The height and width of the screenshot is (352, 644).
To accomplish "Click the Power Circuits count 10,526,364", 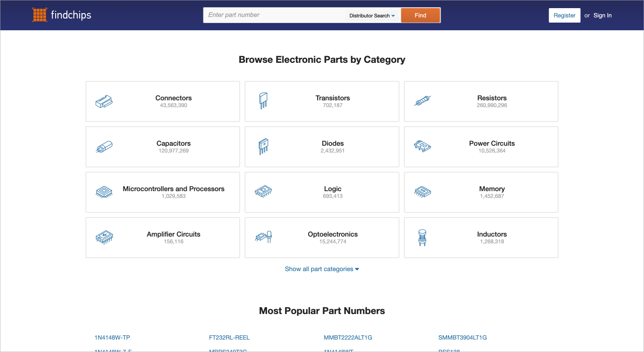I will coord(492,151).
